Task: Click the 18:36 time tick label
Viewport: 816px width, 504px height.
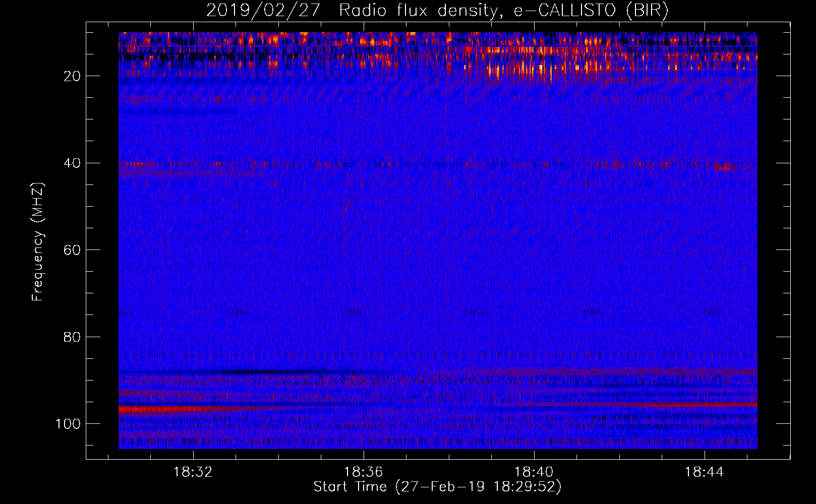Action: click(364, 472)
